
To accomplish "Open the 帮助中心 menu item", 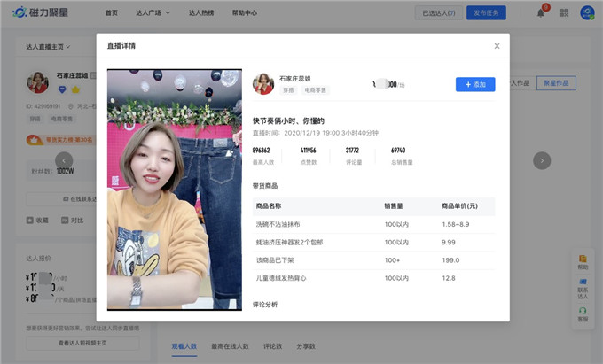I will (x=244, y=13).
